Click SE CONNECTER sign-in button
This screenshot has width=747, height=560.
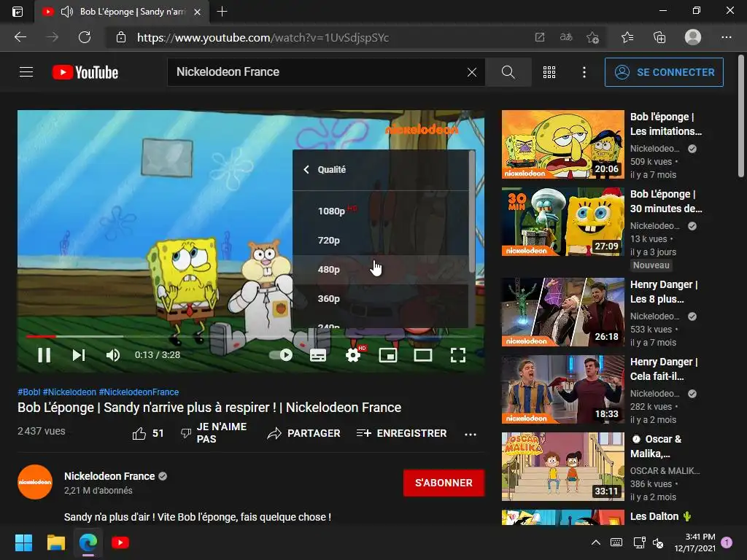point(664,72)
